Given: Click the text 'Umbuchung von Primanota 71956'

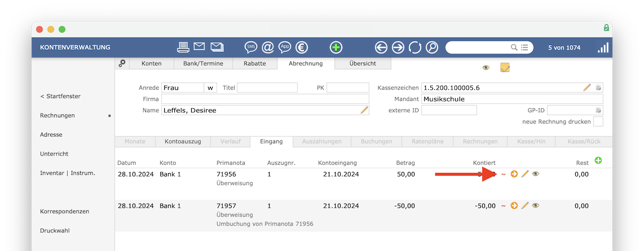Looking at the screenshot, I should click(x=265, y=224).
